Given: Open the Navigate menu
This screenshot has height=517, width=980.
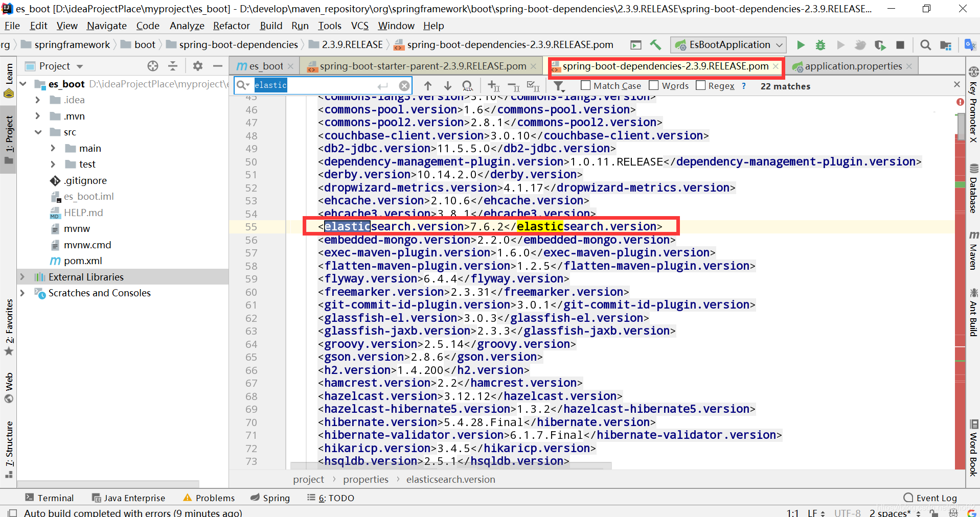Looking at the screenshot, I should click(x=106, y=26).
